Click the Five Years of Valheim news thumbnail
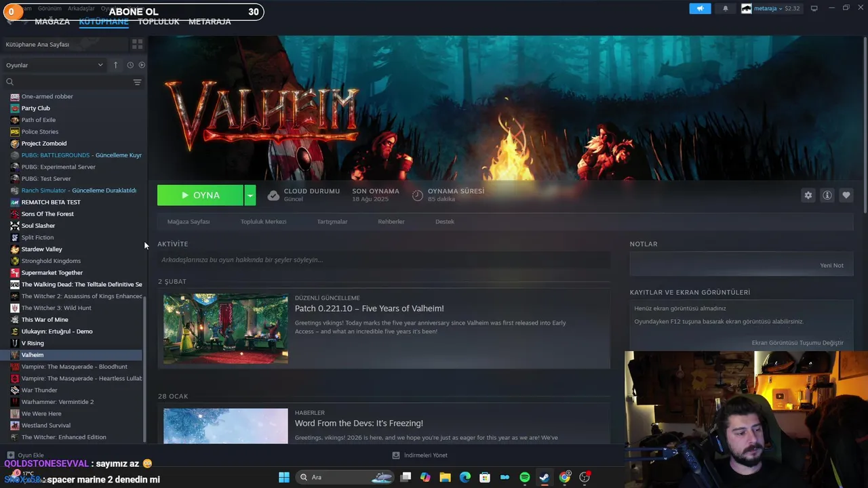This screenshot has width=868, height=488. point(226,329)
